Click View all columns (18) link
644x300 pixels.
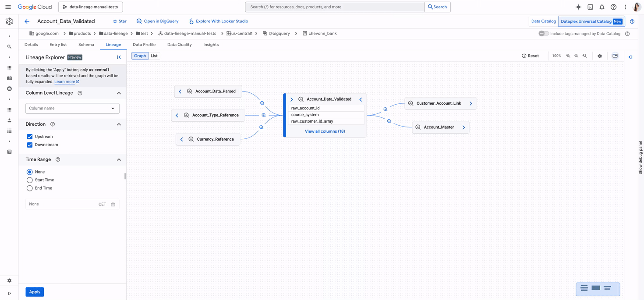point(325,131)
